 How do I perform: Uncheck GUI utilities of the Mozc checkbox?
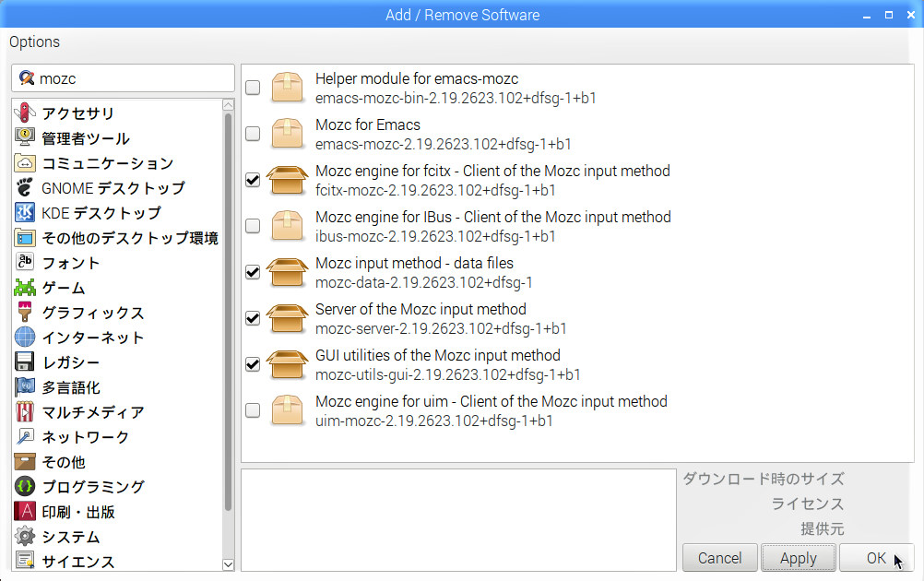coord(253,364)
